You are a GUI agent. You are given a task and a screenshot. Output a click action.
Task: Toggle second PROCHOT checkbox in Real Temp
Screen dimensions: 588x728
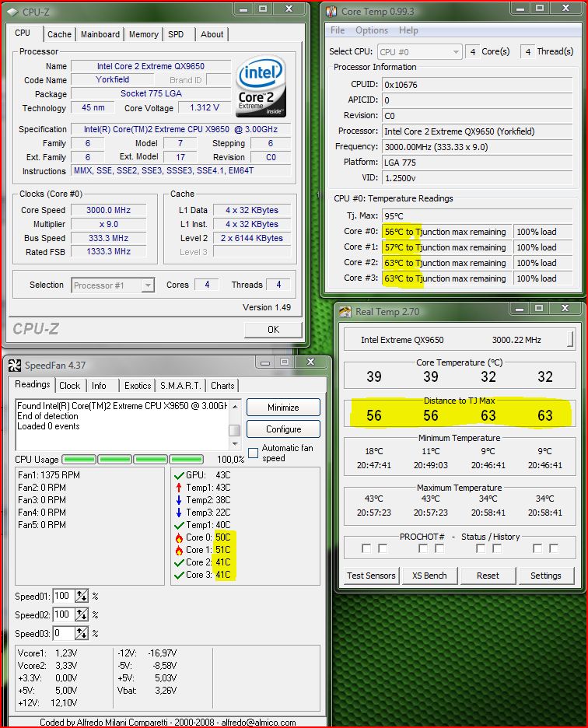click(x=383, y=548)
